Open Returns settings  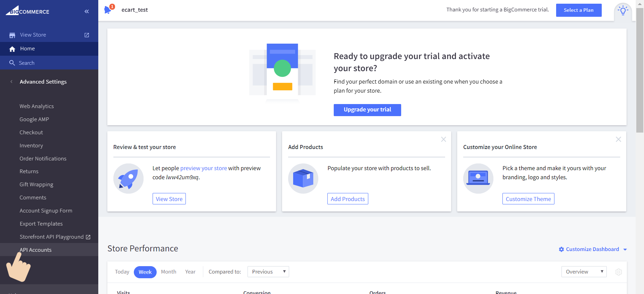point(29,171)
